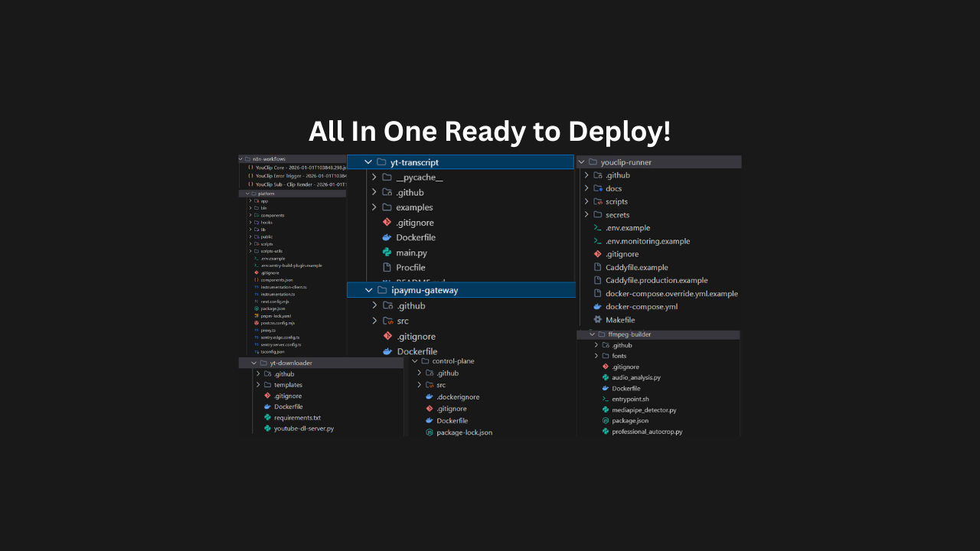The width and height of the screenshot is (980, 551).
Task: Collapse the ipaymu-gateway folder
Action: (x=368, y=290)
